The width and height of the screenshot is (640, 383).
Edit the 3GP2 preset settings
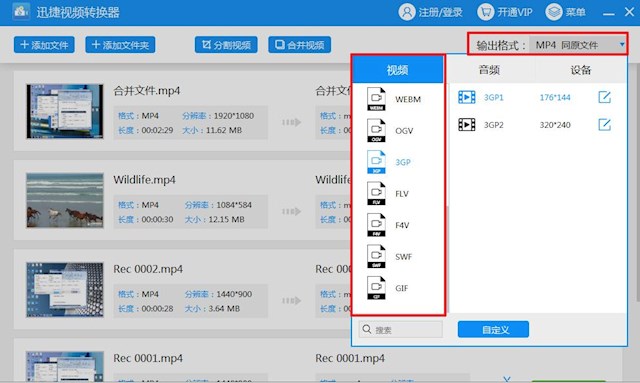[604, 125]
